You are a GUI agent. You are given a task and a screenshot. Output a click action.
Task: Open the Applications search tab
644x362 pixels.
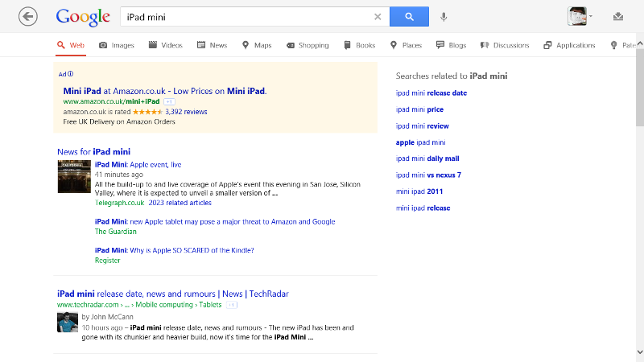pos(569,45)
